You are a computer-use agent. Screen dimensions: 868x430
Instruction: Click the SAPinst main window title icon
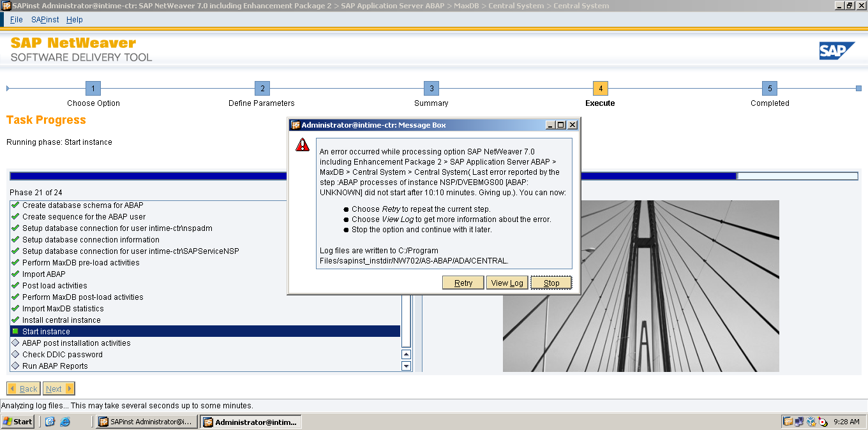(x=6, y=5)
